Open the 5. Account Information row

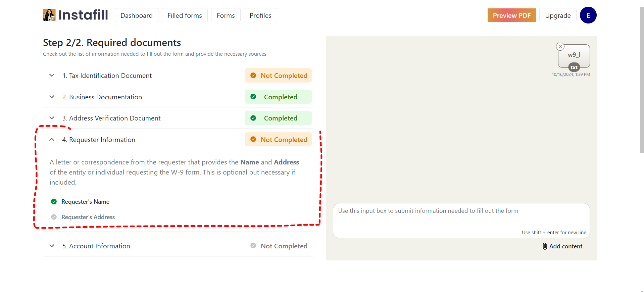coord(178,246)
